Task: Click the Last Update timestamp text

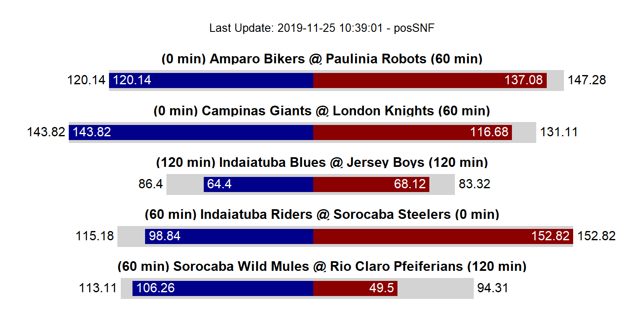Action: coord(322,28)
